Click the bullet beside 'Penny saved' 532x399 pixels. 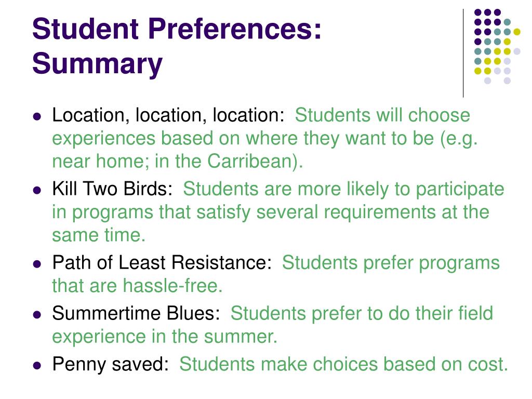[x=37, y=365]
